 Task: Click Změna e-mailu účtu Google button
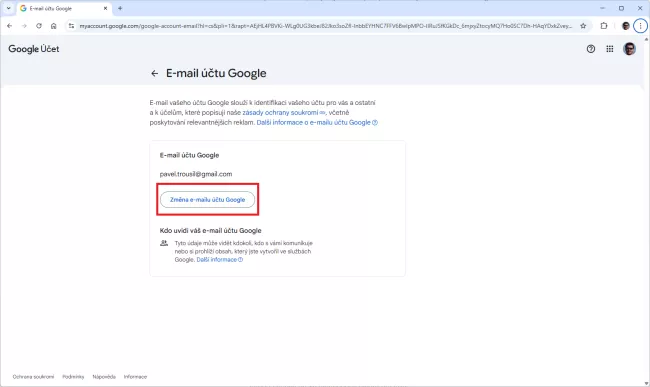pos(207,199)
